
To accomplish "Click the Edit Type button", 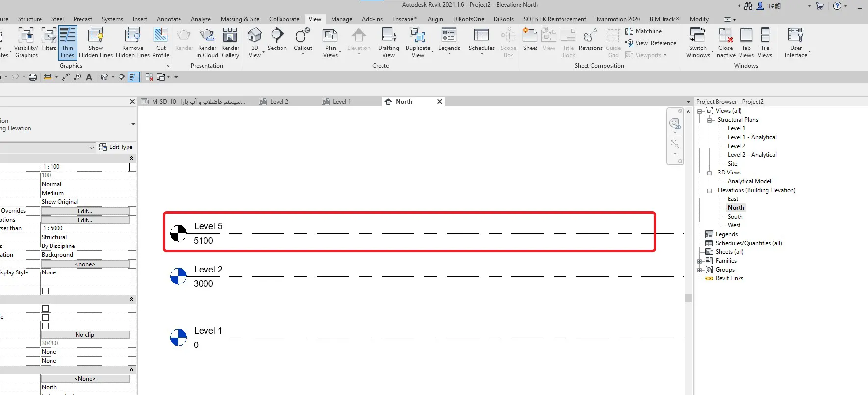I will click(116, 147).
